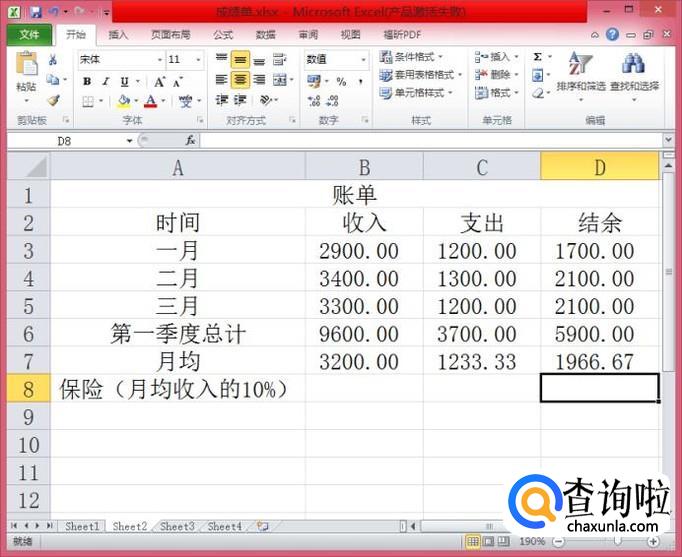This screenshot has width=682, height=557.
Task: Insert a new worksheet tab icon
Action: 262,526
